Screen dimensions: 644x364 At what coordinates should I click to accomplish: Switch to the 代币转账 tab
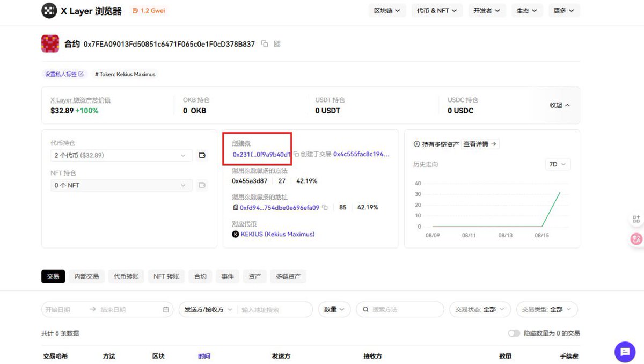126,276
